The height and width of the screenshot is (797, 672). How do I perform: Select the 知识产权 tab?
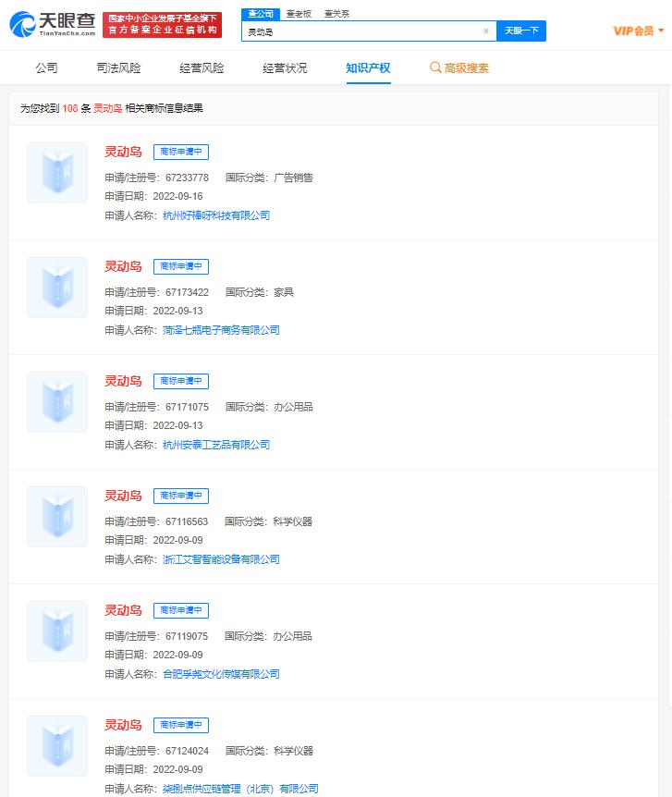click(368, 68)
